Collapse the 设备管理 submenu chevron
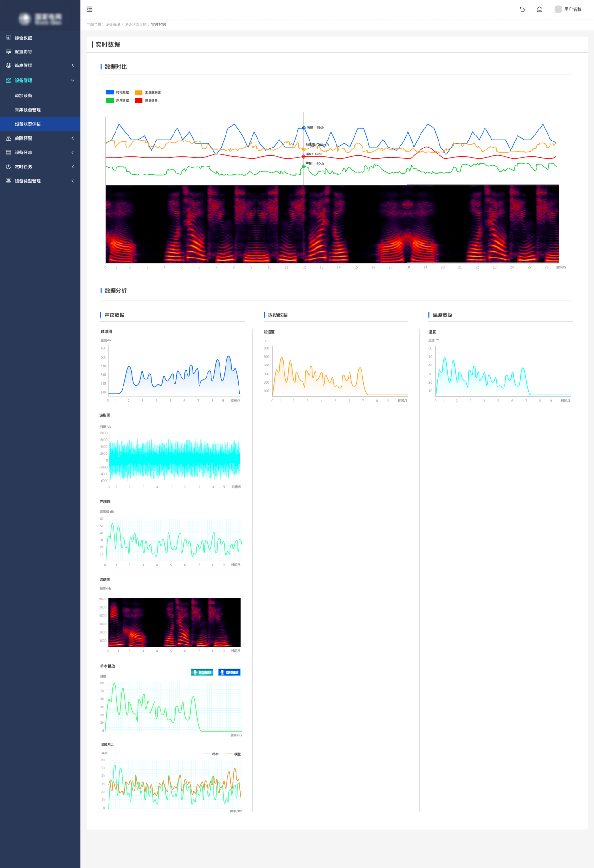The width and height of the screenshot is (594, 868). 73,80
